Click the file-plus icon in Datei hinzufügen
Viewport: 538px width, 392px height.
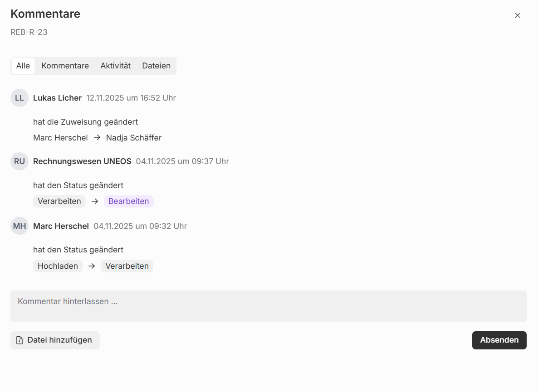[x=20, y=340]
